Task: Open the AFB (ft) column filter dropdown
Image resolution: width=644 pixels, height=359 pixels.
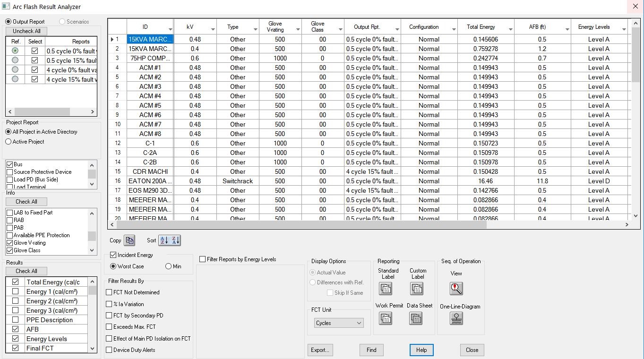Action: click(x=567, y=30)
